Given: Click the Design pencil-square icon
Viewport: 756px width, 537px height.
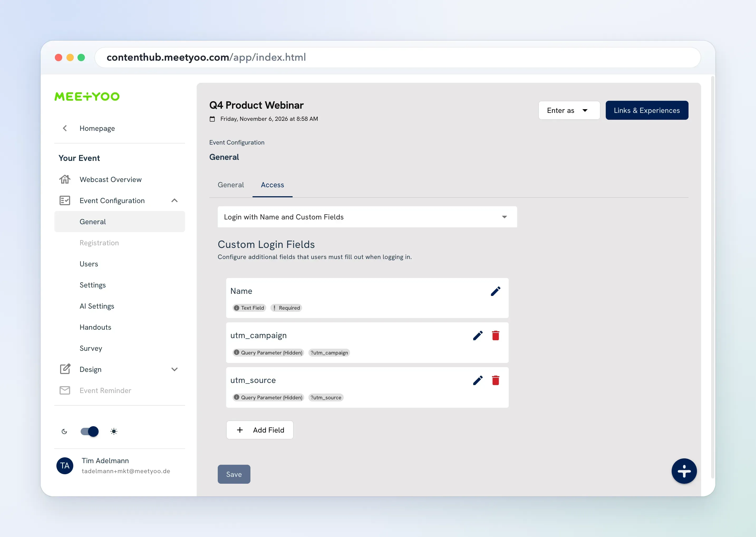Looking at the screenshot, I should (65, 369).
